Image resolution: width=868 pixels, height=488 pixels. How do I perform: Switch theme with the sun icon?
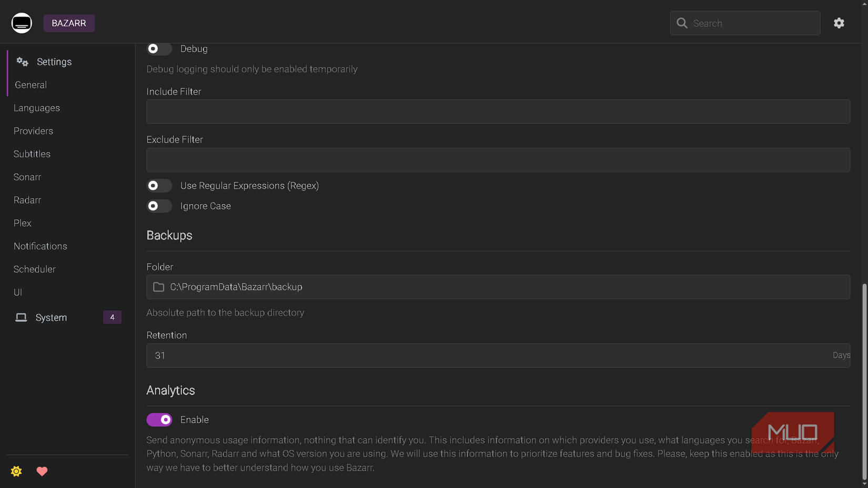click(x=16, y=471)
